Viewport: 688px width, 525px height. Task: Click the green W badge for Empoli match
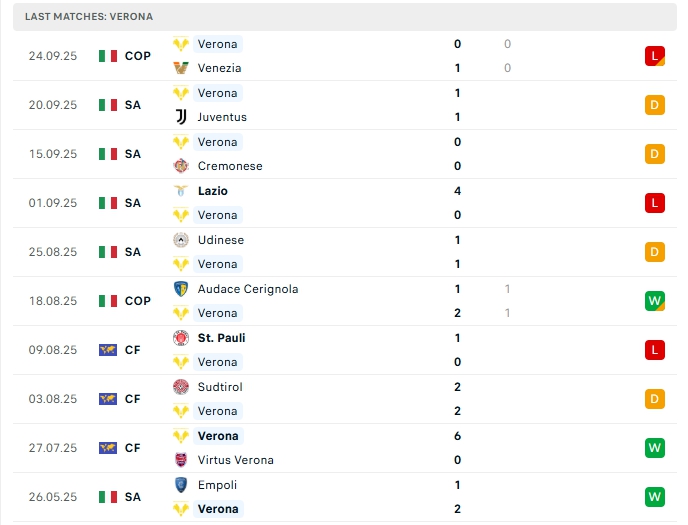[655, 497]
